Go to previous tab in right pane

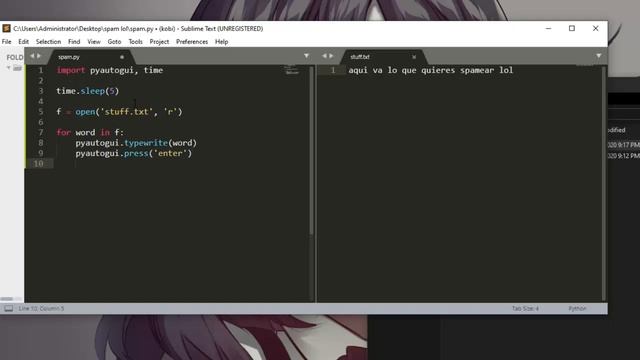tap(324, 56)
